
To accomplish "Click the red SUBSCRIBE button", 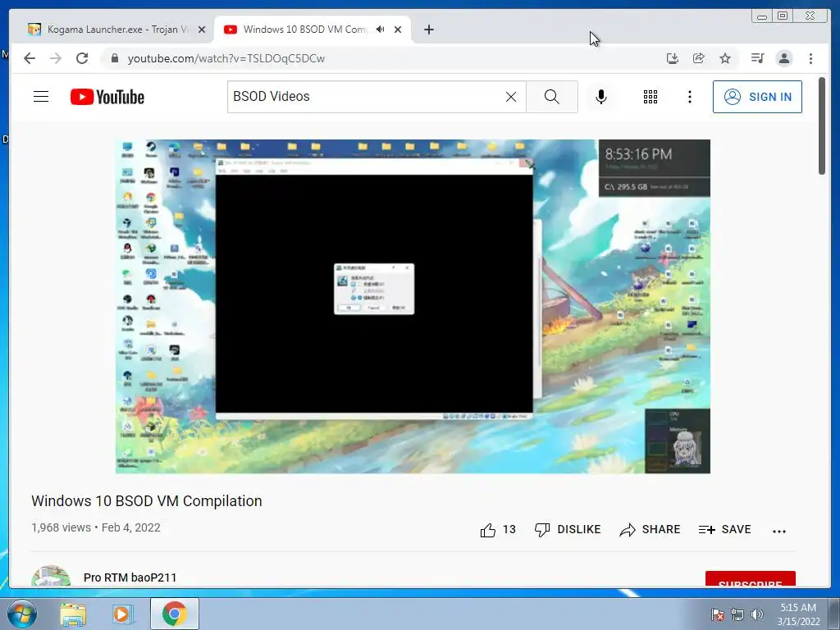I will pos(750,579).
